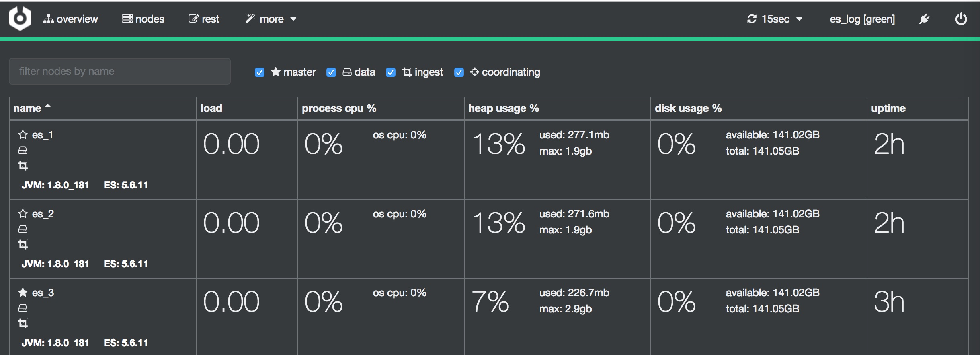Uncheck the master node filter checkbox
The image size is (980, 355).
[260, 72]
